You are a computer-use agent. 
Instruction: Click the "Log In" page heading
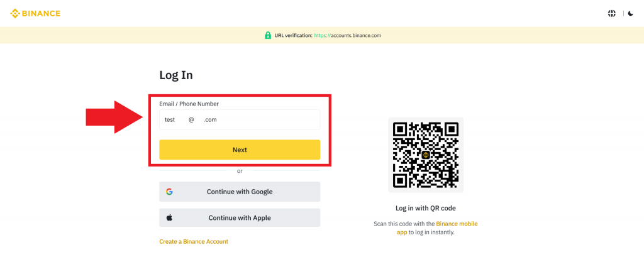coord(176,75)
